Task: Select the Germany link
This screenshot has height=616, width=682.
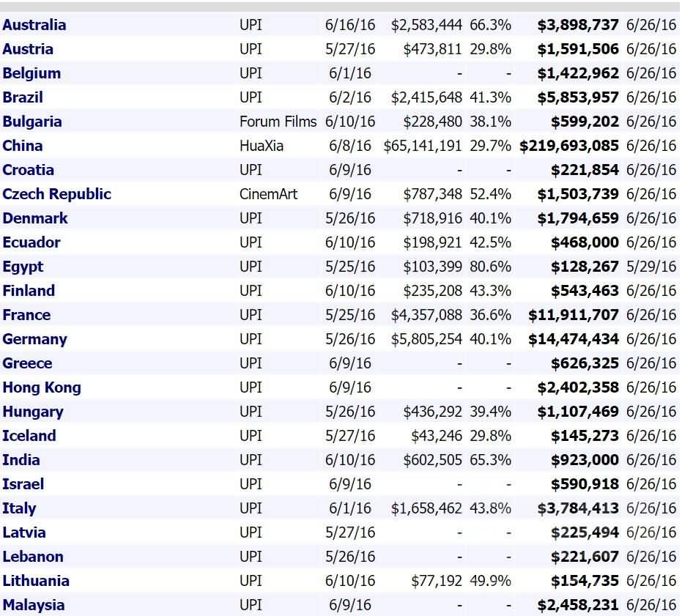Action: click(x=34, y=339)
